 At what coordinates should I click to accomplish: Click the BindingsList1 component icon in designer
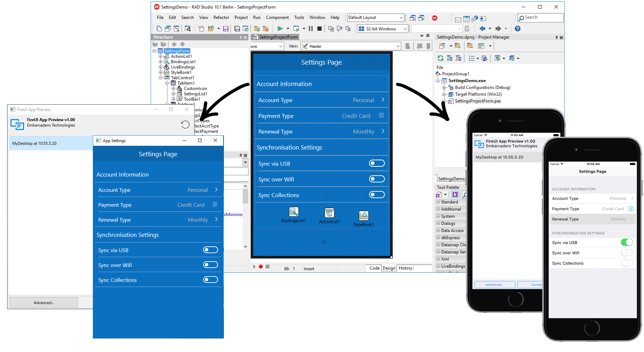tap(294, 212)
